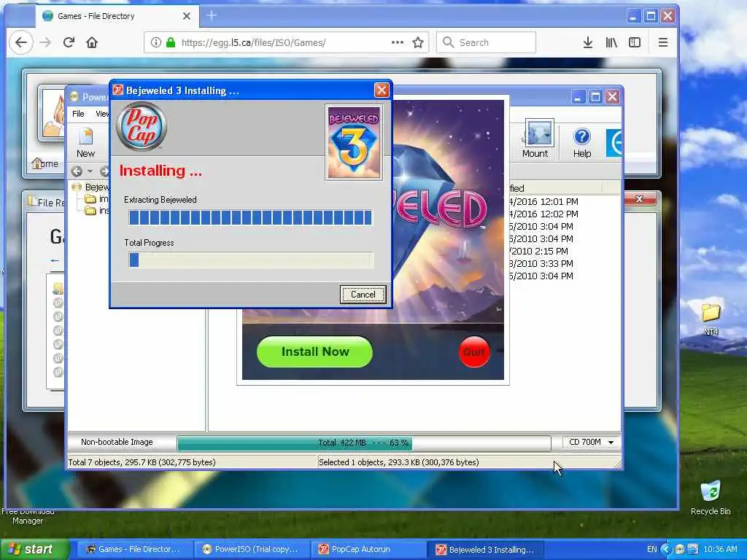This screenshot has width=747, height=560.
Task: Click the Total Progress bar
Action: [251, 260]
